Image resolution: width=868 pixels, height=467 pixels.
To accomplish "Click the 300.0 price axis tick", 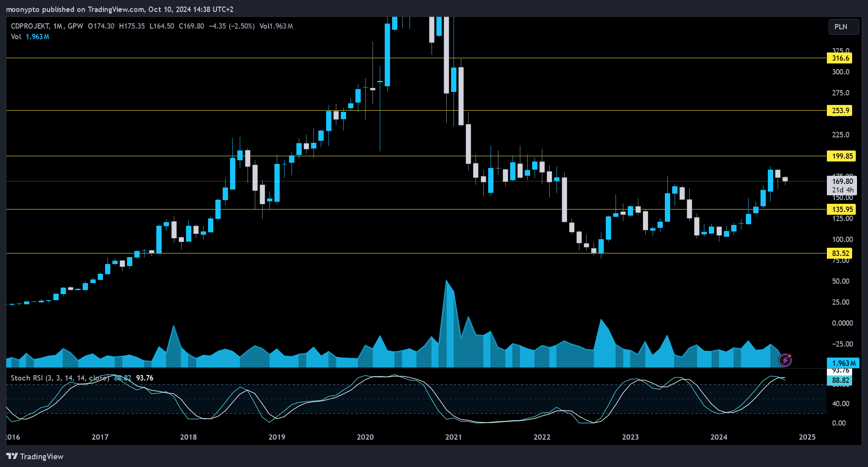I will pyautogui.click(x=841, y=72).
